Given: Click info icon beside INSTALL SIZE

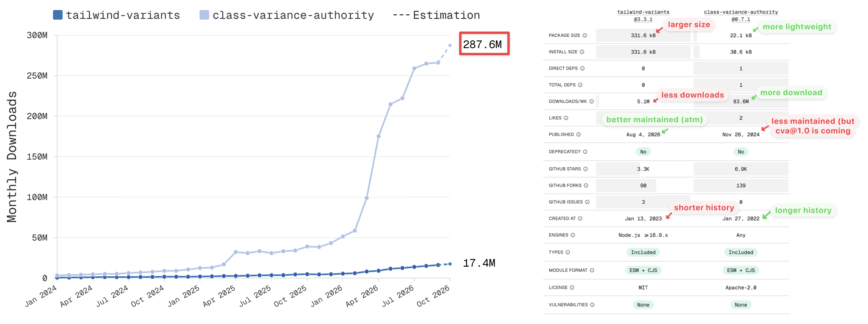Looking at the screenshot, I should click(582, 52).
